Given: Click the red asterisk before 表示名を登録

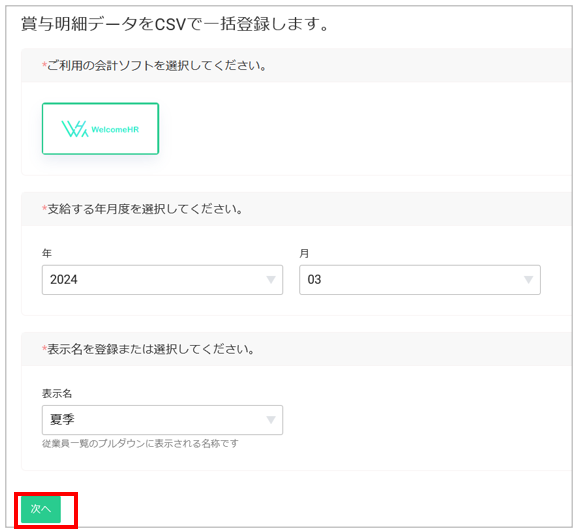Looking at the screenshot, I should pyautogui.click(x=44, y=348).
